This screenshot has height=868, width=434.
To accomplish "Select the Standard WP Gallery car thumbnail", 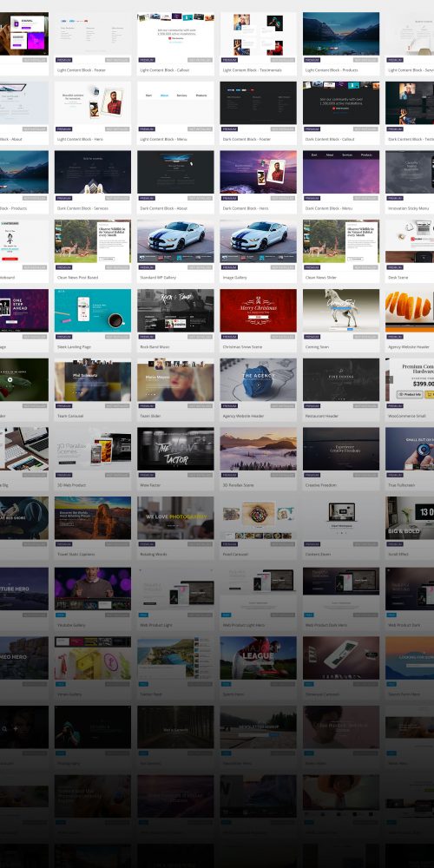I will click(175, 241).
